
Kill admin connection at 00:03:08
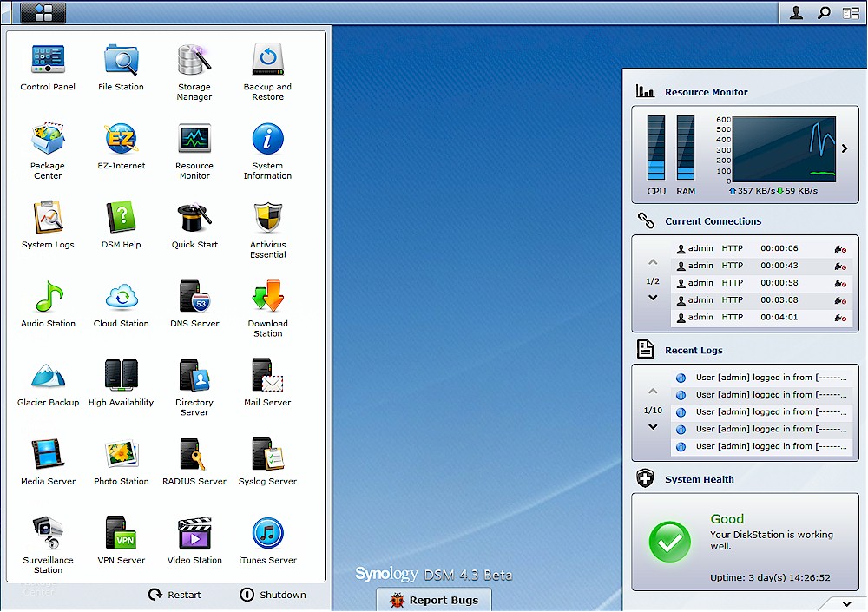840,300
